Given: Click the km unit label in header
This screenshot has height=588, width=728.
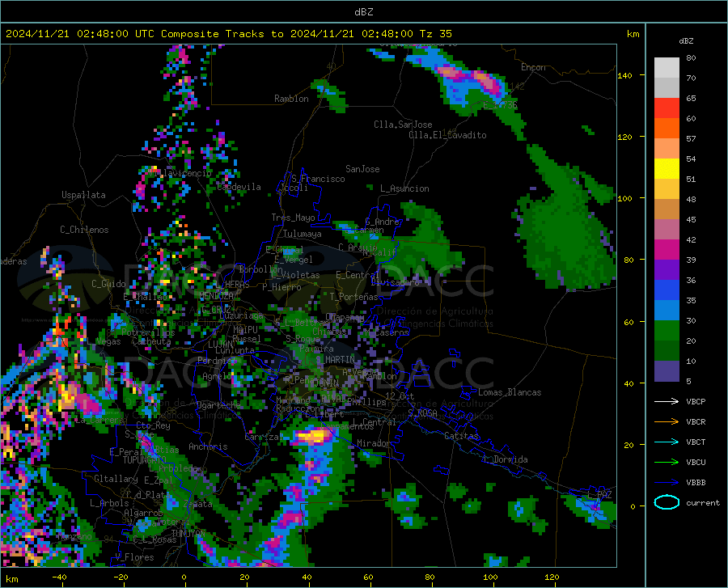Looking at the screenshot, I should pos(633,34).
